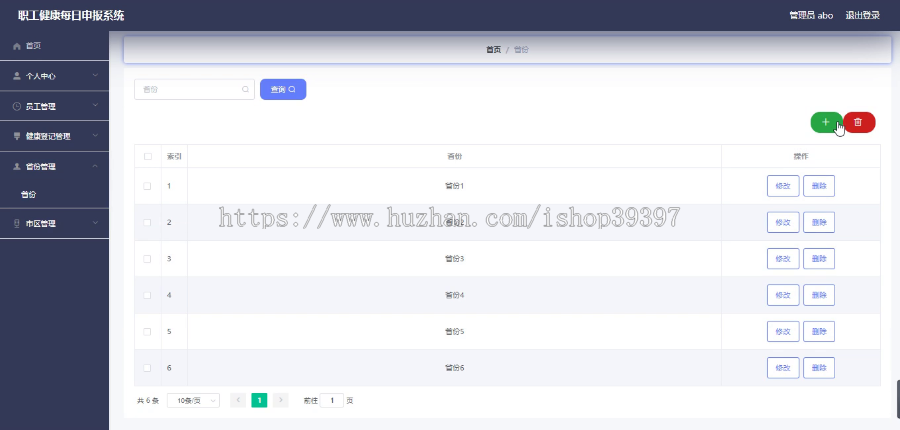Click 修改 for 省份5
The height and width of the screenshot is (430, 900).
[783, 331]
